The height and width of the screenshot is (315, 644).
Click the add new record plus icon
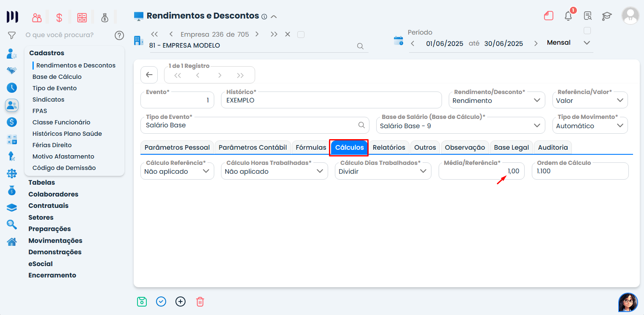point(181,302)
